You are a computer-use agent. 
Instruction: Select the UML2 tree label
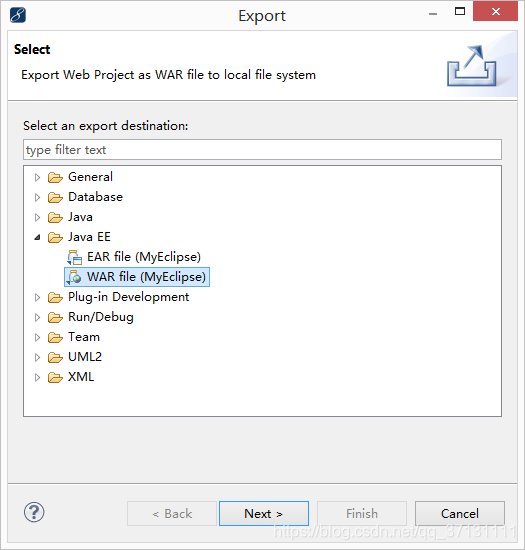pos(85,357)
